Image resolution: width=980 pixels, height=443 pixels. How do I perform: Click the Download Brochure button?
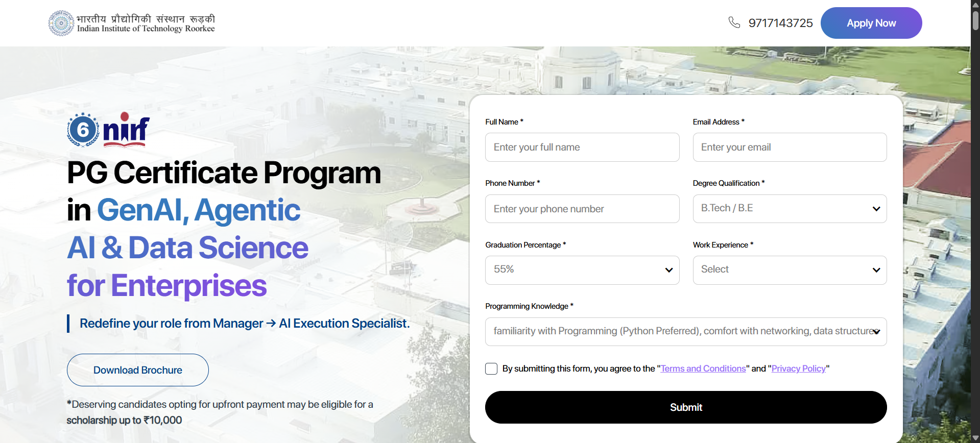click(x=138, y=370)
